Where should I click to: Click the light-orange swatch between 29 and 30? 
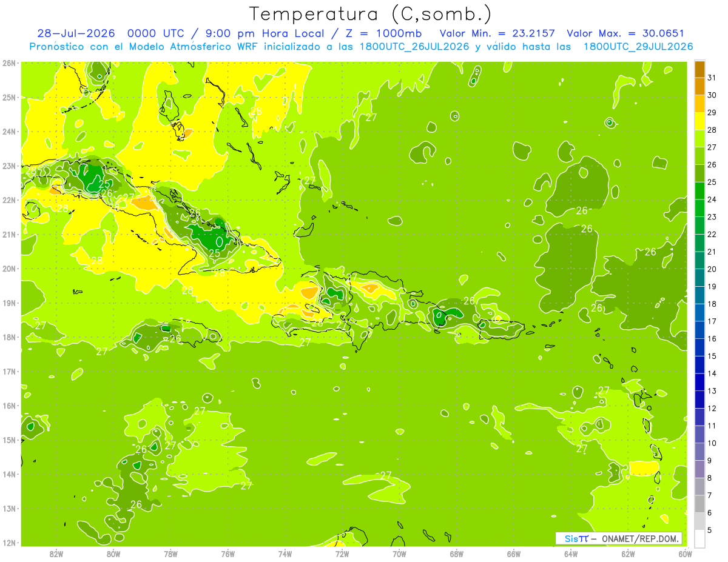[699, 104]
